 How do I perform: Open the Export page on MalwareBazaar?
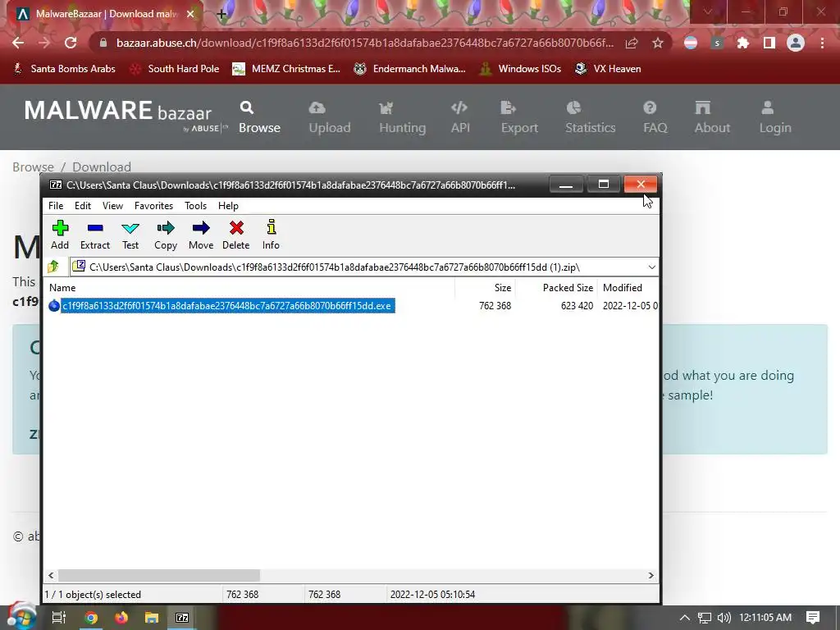pyautogui.click(x=519, y=117)
